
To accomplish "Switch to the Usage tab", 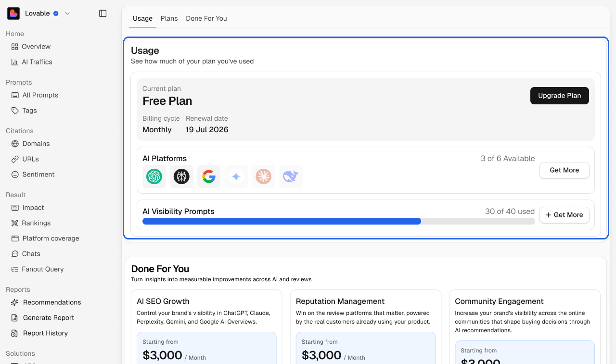I will click(142, 18).
